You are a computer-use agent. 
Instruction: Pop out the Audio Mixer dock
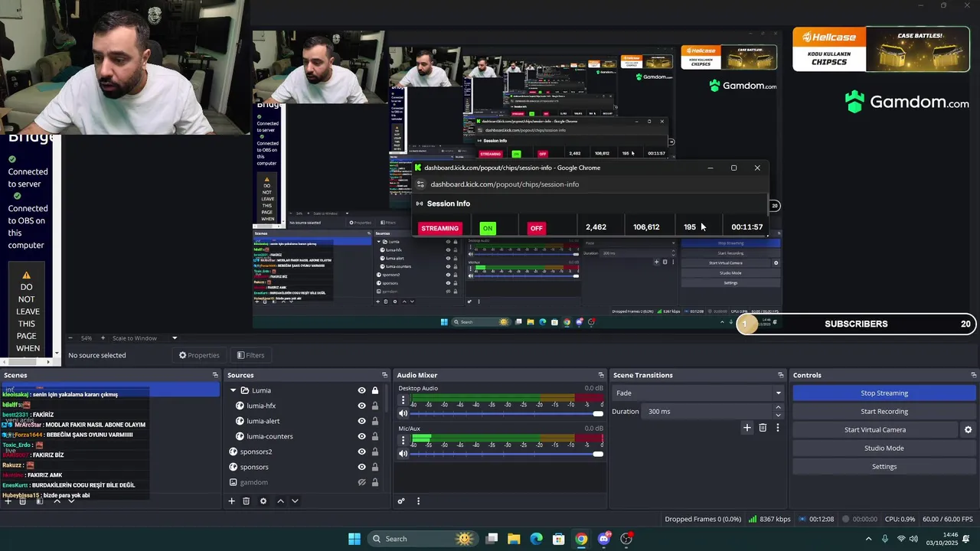point(601,375)
